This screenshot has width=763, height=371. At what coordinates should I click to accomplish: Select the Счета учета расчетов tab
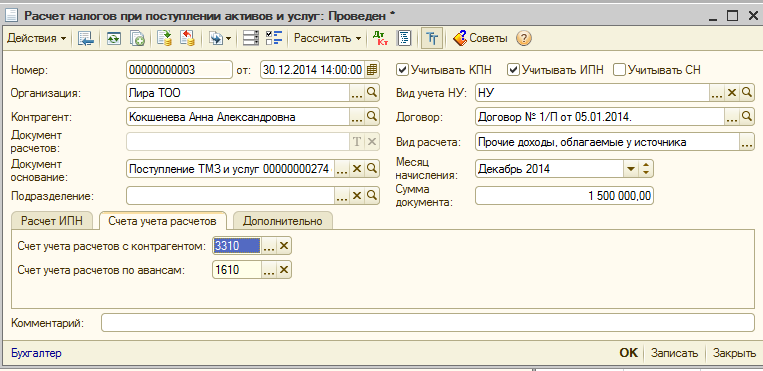163,221
